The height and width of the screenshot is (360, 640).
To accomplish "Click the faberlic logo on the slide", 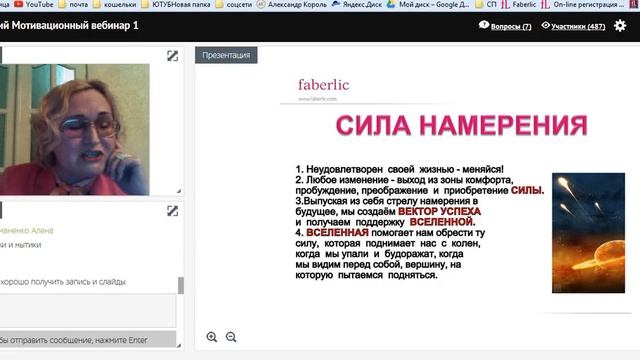I will (323, 85).
